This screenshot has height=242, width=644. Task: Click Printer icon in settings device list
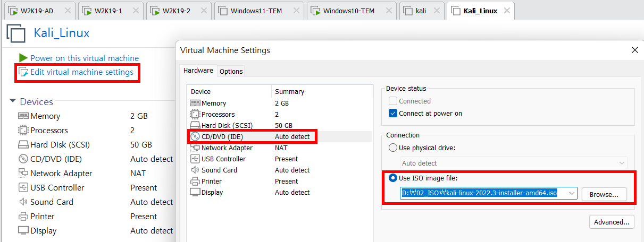pos(195,181)
